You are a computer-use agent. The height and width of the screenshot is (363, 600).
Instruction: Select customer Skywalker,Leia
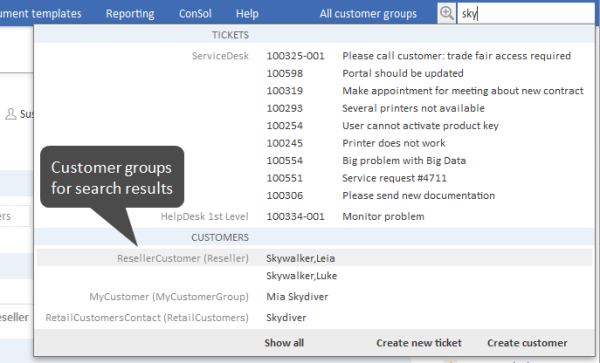[300, 259]
